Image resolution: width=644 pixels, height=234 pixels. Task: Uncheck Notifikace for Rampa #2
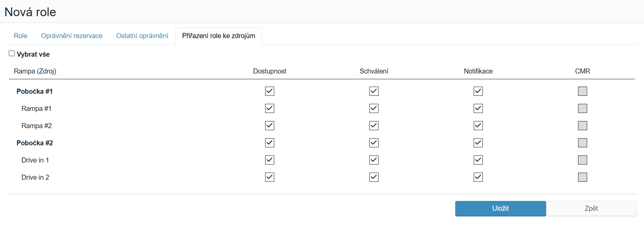click(478, 125)
